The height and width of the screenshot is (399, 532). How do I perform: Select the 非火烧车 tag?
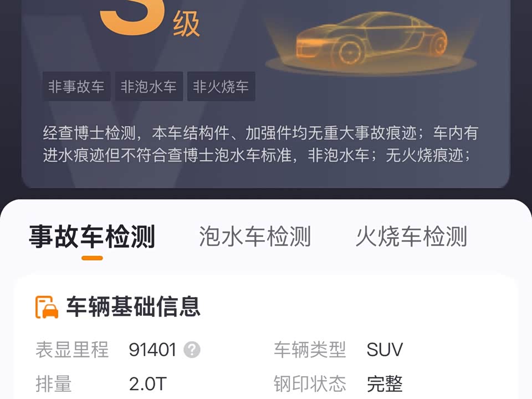[221, 86]
